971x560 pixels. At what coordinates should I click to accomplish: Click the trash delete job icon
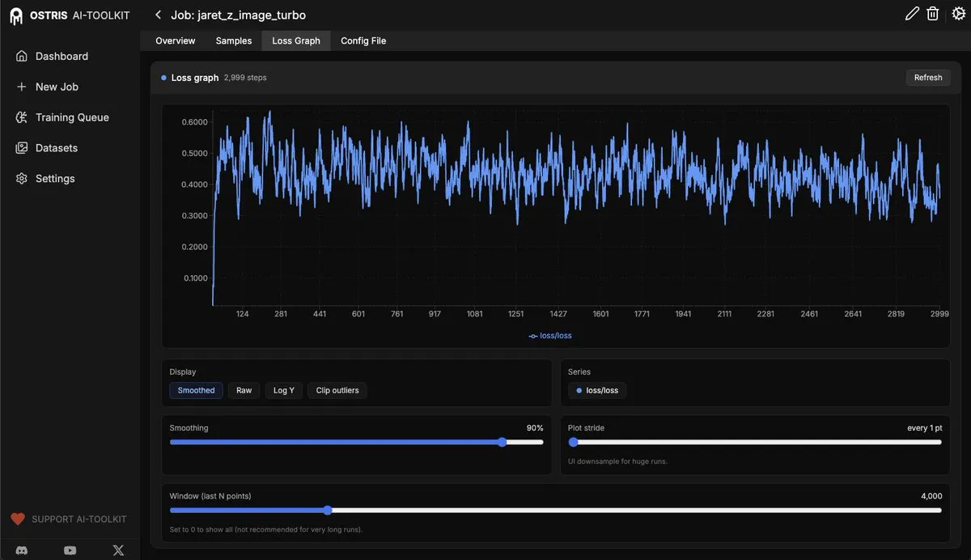(933, 14)
